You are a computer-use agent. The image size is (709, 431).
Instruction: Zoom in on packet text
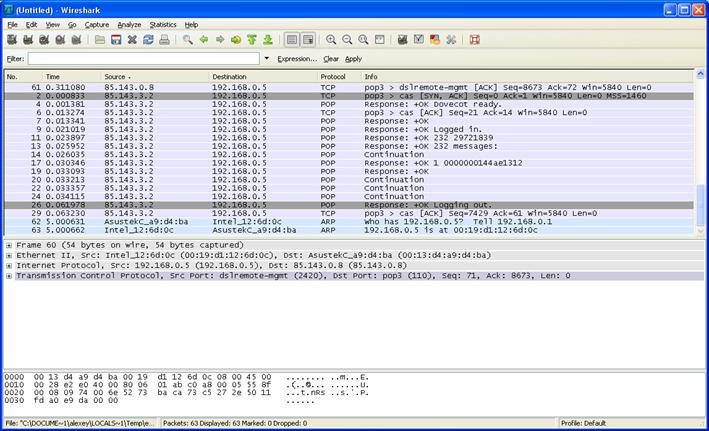click(x=331, y=40)
